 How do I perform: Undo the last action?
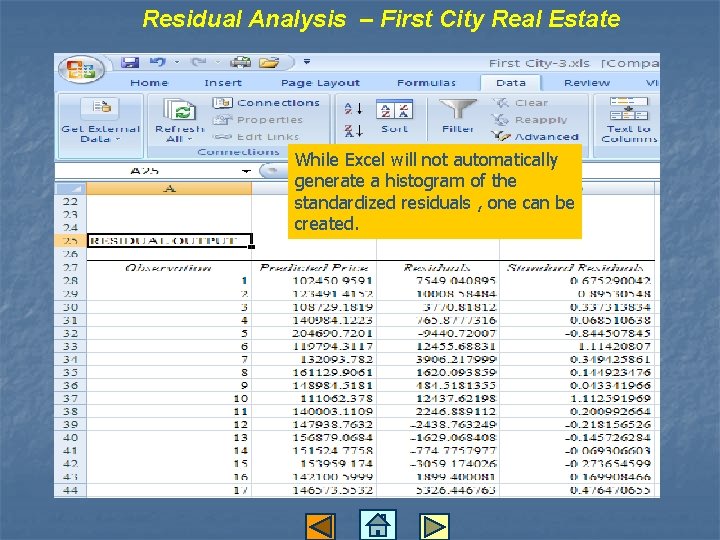(x=157, y=62)
